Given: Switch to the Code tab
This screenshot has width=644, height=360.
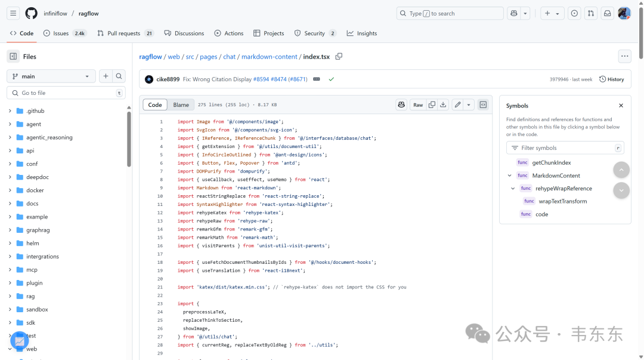Looking at the screenshot, I should click(x=22, y=33).
